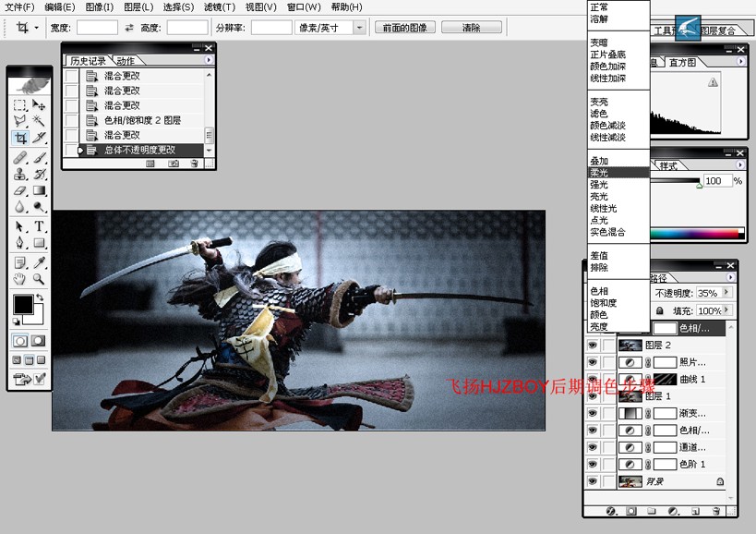The height and width of the screenshot is (534, 756).
Task: Open the 滤镜(T) menu
Action: point(220,7)
